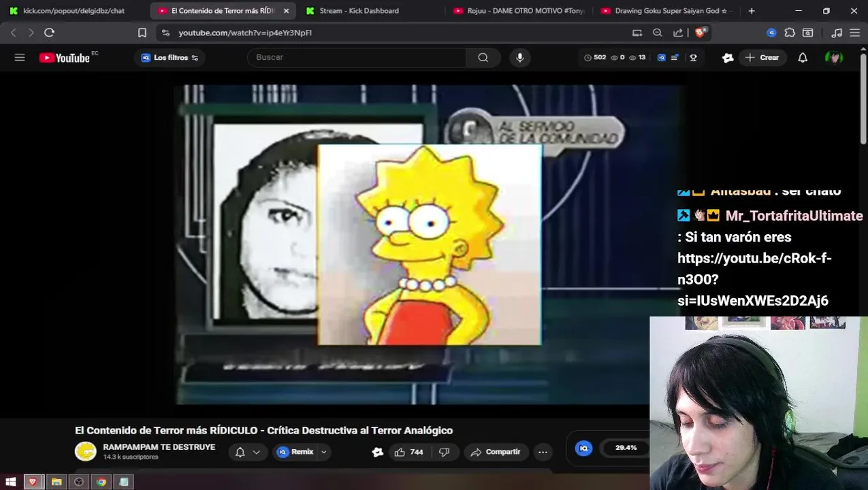
Task: Dislike the video thumbs-down button
Action: pos(445,452)
